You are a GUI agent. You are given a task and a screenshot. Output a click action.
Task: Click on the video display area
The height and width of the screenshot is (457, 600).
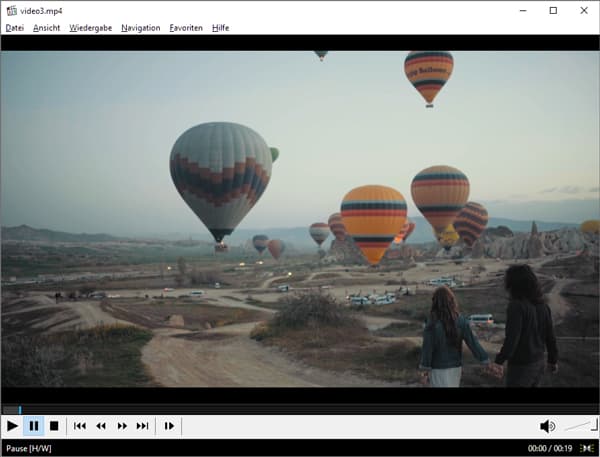[300, 218]
